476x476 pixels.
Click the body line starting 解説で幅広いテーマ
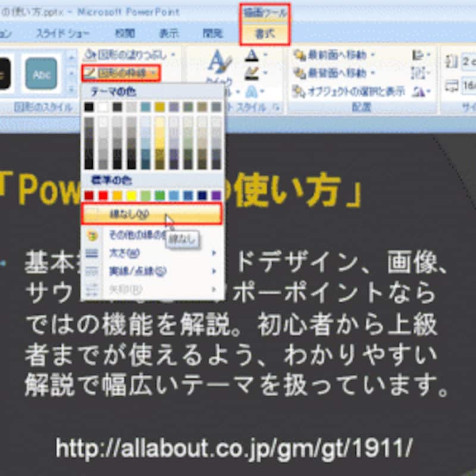coord(237,386)
